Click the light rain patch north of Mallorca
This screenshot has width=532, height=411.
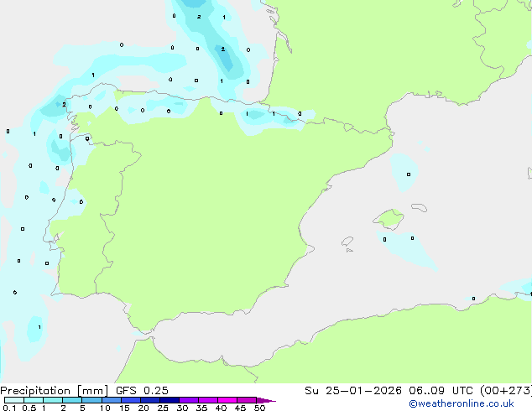coord(404,173)
